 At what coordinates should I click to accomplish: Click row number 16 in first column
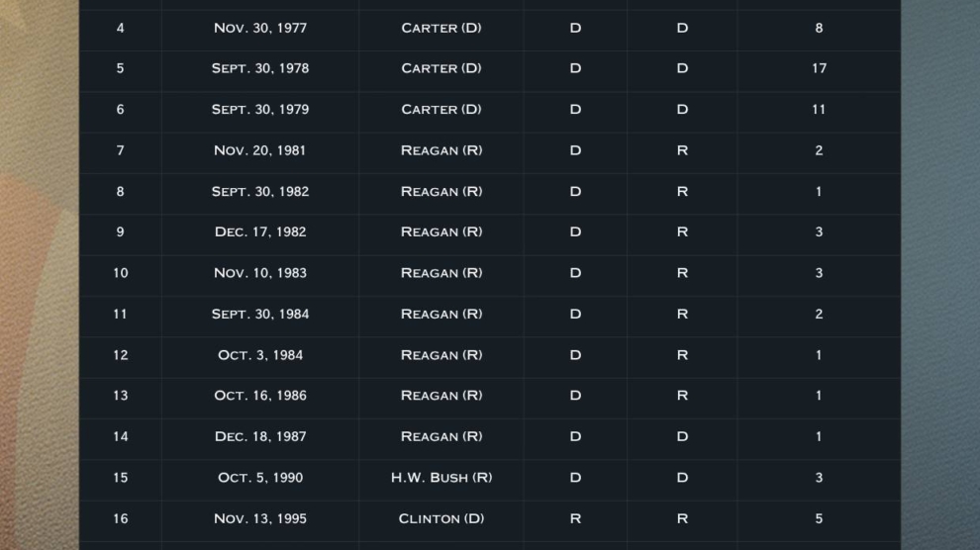121,518
